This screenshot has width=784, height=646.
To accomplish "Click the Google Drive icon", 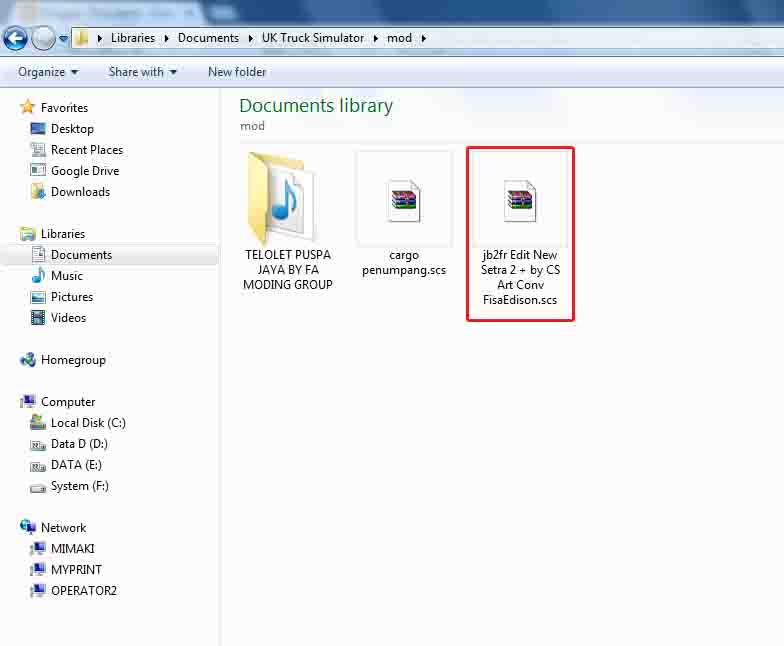I will point(38,170).
